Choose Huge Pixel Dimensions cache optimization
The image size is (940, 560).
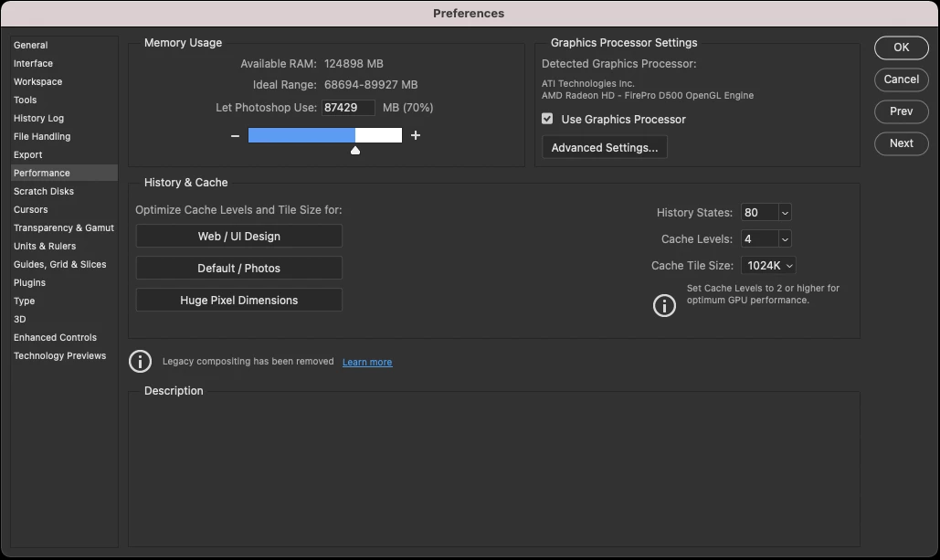pyautogui.click(x=238, y=301)
